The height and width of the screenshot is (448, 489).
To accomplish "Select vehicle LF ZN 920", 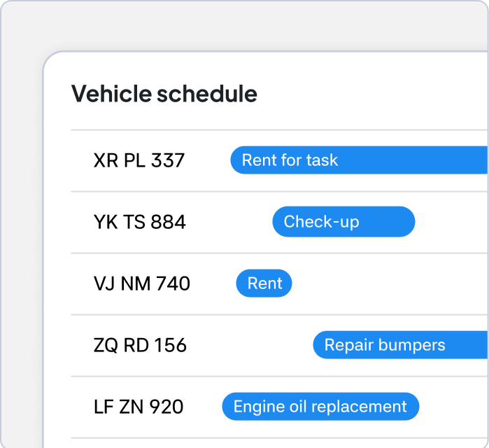I will point(139,407).
